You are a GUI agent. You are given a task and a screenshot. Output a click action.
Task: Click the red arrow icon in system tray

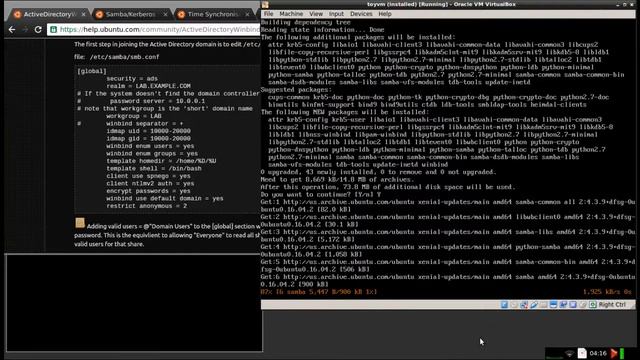click(x=613, y=353)
